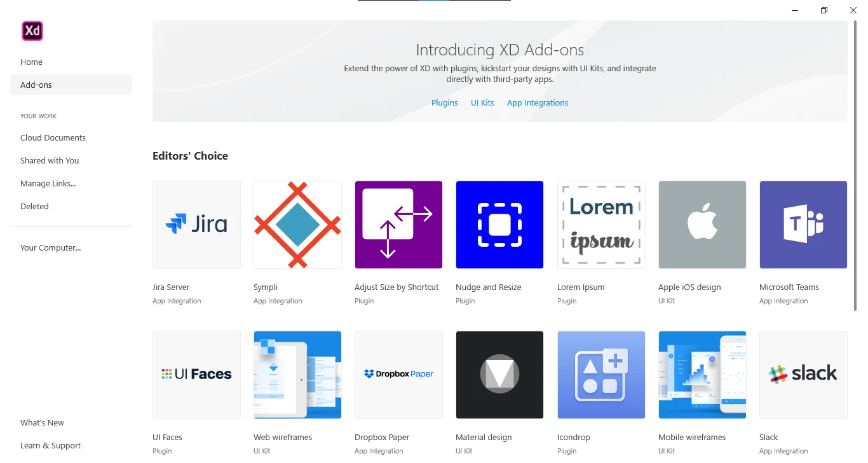This screenshot has height=463, width=868.
Task: Open the Mobile wireframes UI kit tile
Action: point(702,375)
